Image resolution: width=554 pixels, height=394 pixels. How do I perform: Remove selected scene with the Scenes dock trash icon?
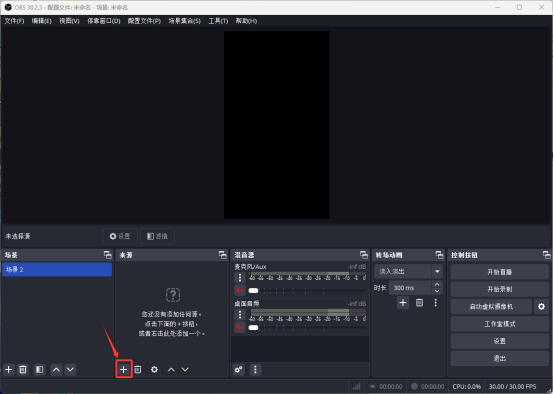click(23, 370)
